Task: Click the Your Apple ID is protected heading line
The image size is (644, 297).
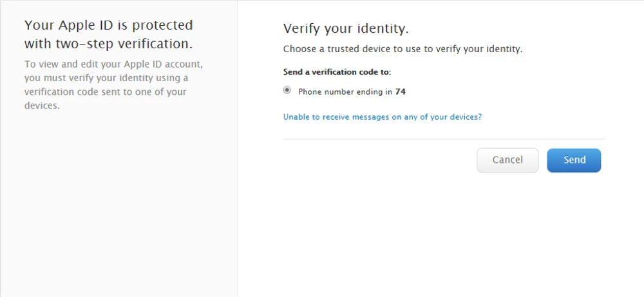Action: click(x=108, y=25)
